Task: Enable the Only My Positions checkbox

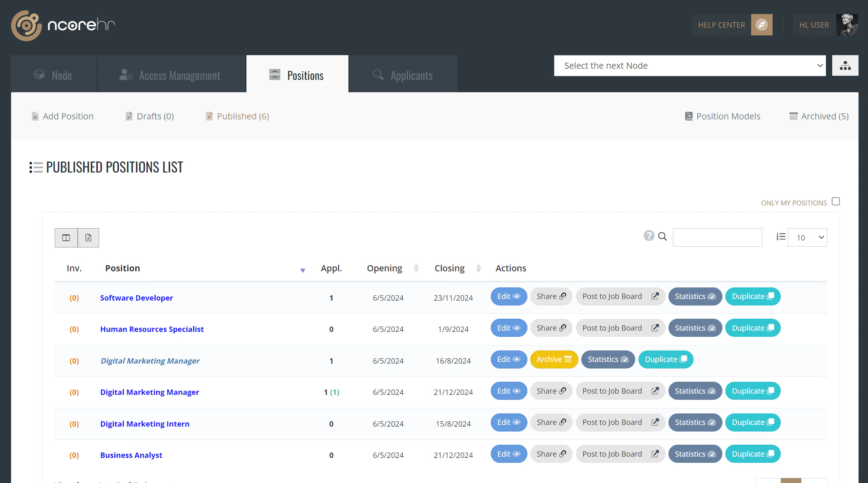Action: pyautogui.click(x=836, y=201)
